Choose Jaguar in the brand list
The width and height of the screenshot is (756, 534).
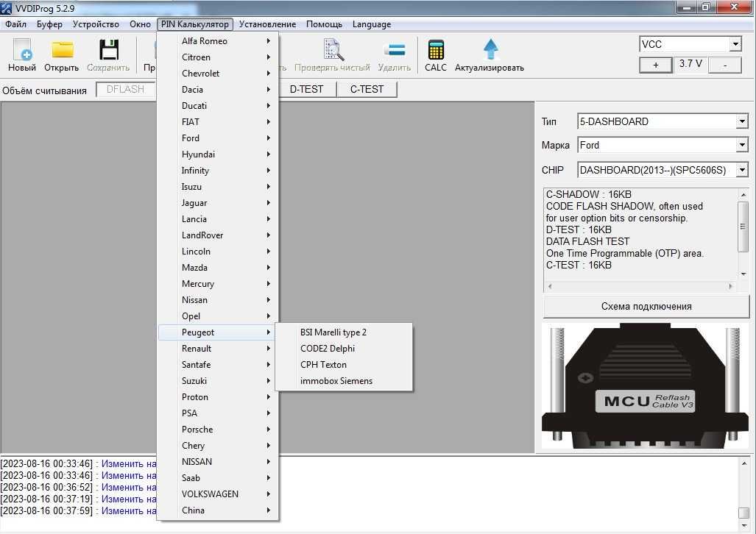coord(219,203)
